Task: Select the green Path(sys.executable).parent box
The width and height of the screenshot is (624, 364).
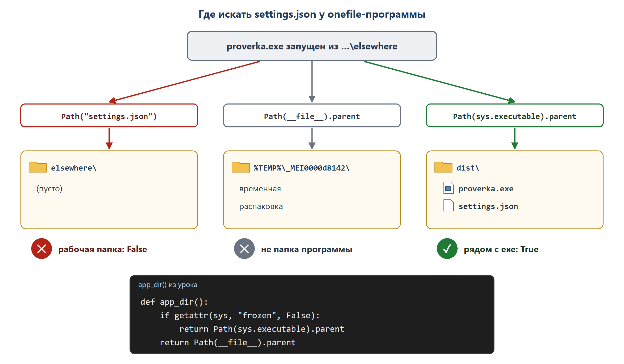Action: click(x=515, y=116)
